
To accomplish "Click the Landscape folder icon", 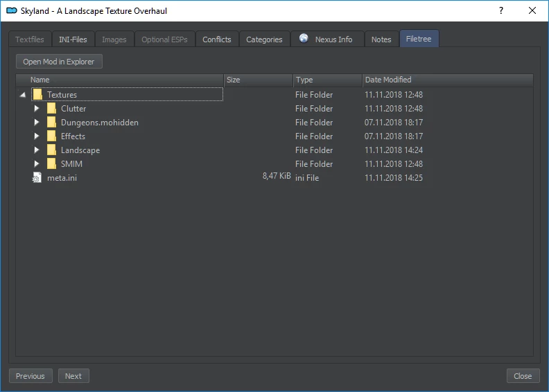I will [x=51, y=150].
